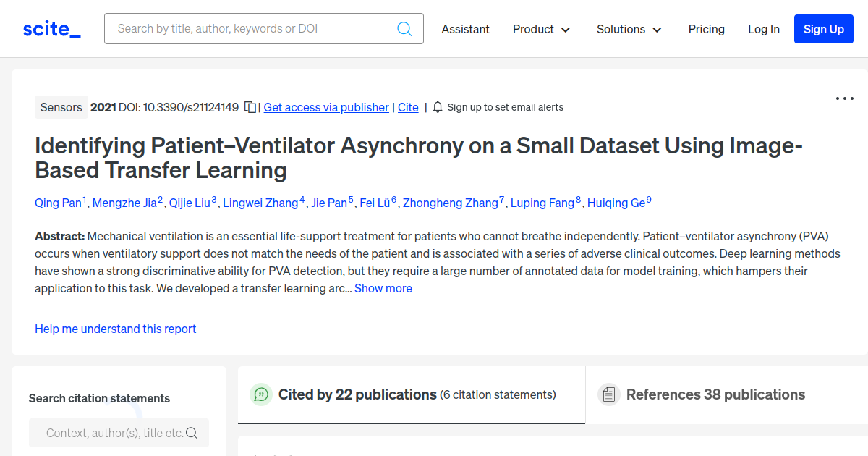Open Get access via publisher link
The height and width of the screenshot is (456, 868).
coord(325,107)
